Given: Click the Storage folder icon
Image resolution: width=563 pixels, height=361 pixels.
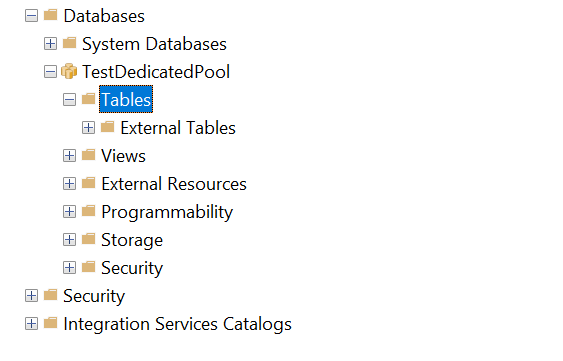Looking at the screenshot, I should click(88, 239).
